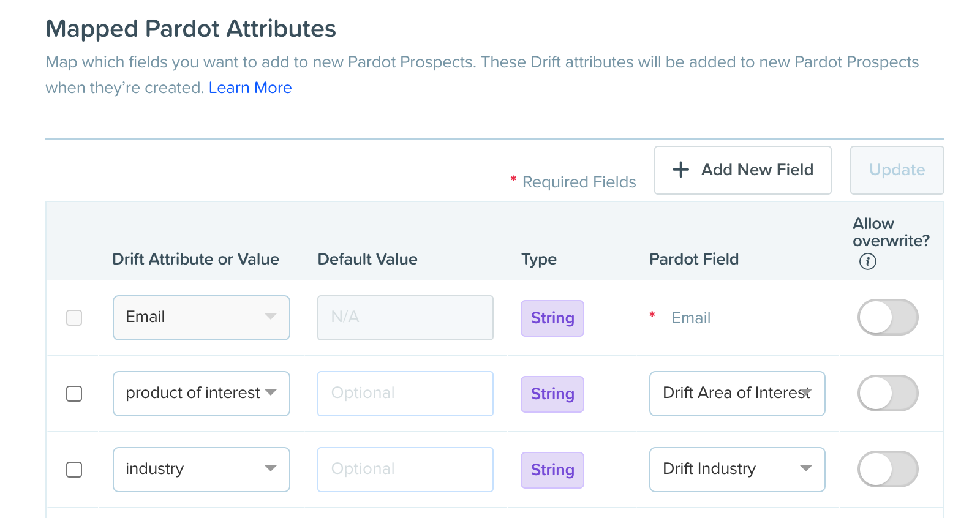
Task: Open the Drift Area of Interest dropdown
Action: 737,394
